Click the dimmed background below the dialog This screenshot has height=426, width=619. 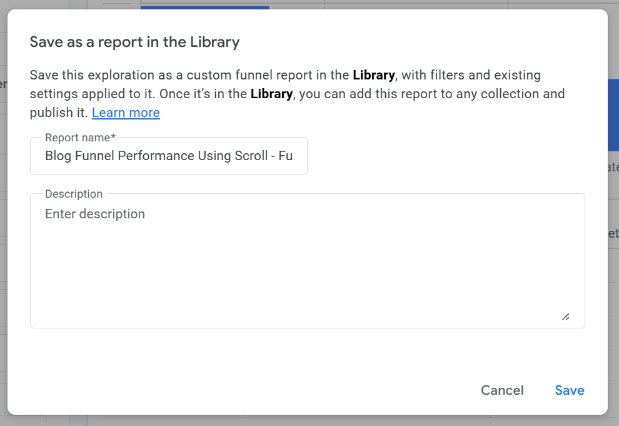pos(300,420)
